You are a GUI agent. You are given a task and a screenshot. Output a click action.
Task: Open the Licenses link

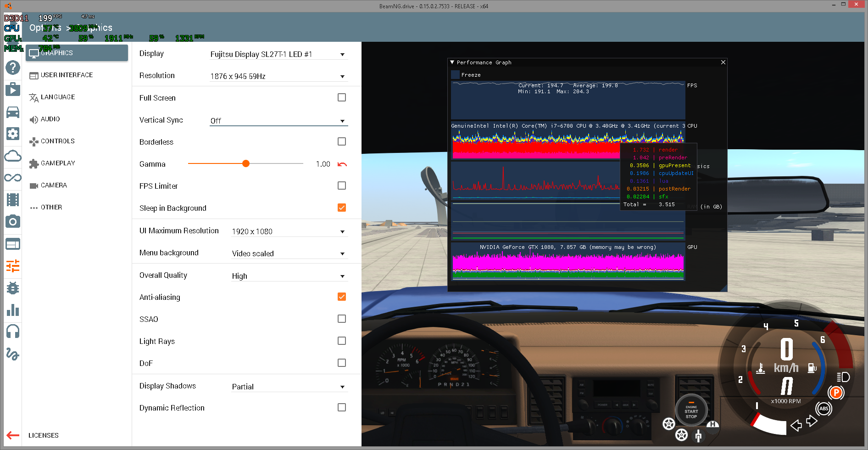point(44,435)
